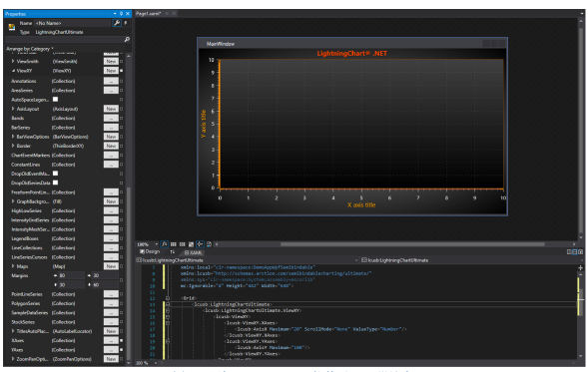
Task: Click the swap panes arrows icon
Action: click(x=173, y=252)
